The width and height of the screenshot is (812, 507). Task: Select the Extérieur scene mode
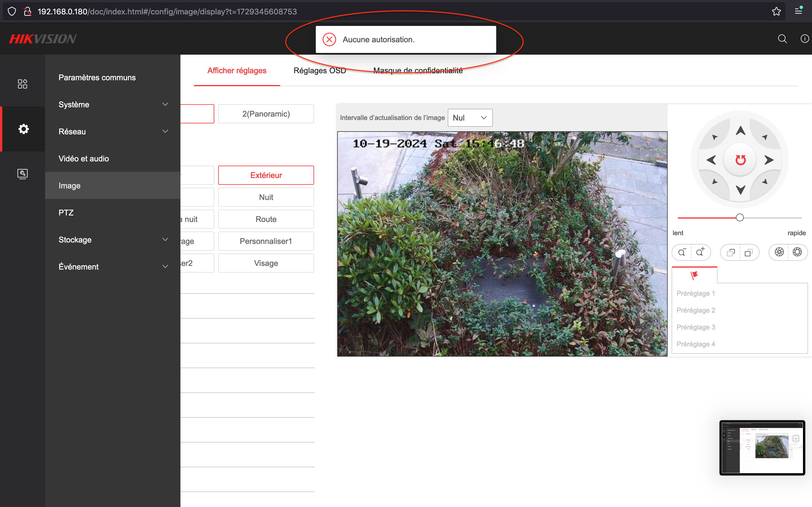point(266,175)
